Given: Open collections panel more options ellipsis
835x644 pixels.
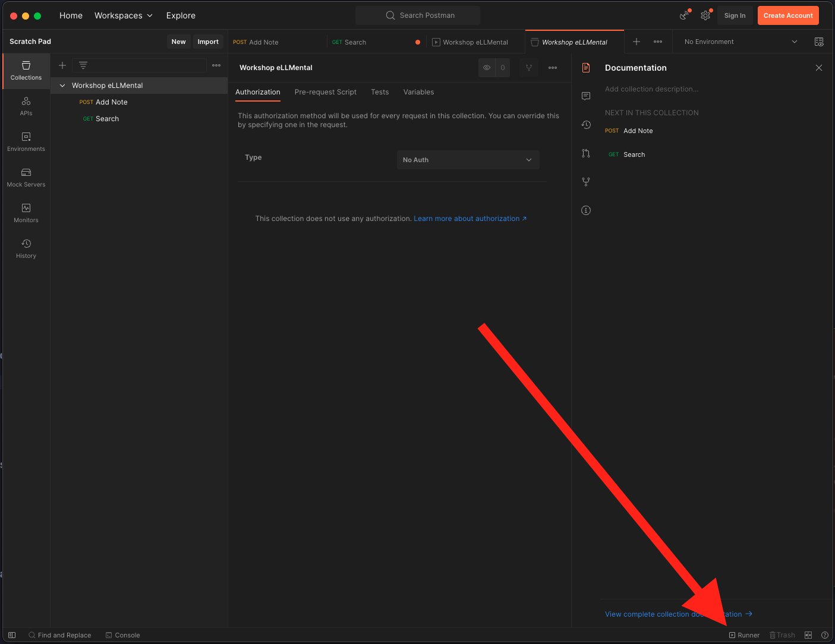Looking at the screenshot, I should click(x=216, y=65).
